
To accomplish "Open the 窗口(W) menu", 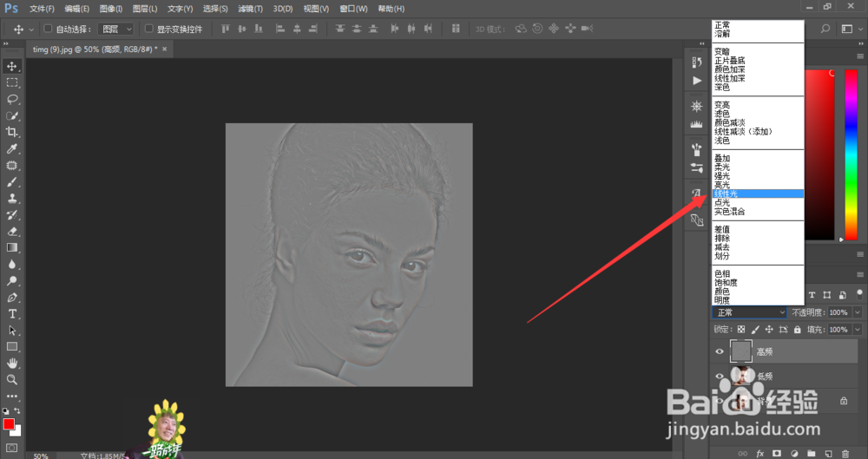I will tap(353, 9).
